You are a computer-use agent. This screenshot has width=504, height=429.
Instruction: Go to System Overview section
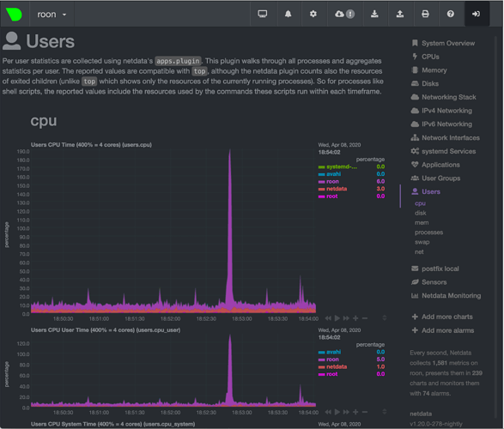pyautogui.click(x=443, y=43)
